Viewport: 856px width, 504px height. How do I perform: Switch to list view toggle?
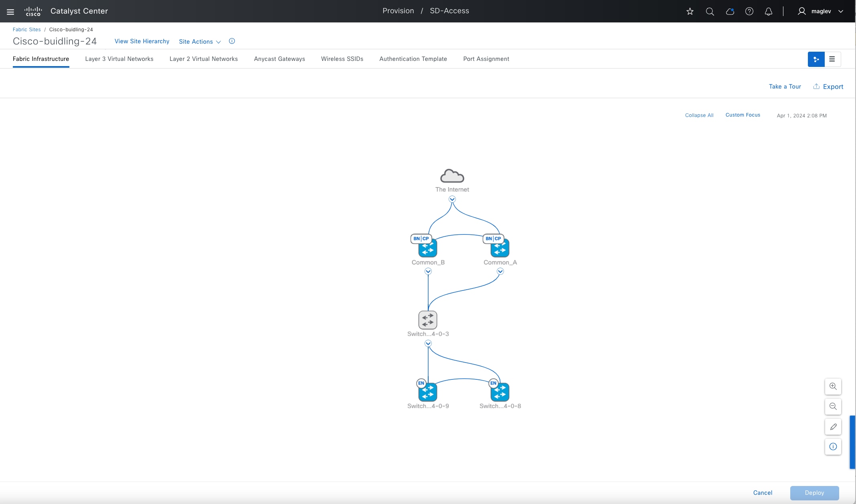tap(832, 59)
